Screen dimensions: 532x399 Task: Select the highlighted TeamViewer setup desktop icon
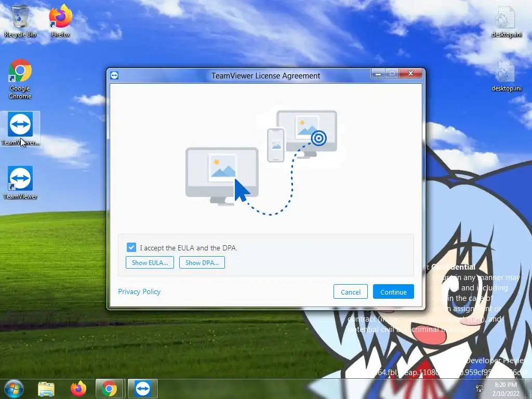[20, 129]
